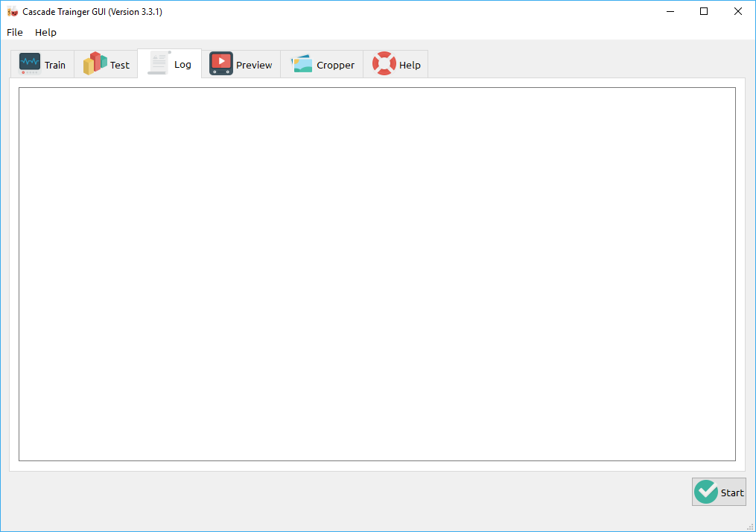
Task: Click inside the empty log text area
Action: point(377,274)
